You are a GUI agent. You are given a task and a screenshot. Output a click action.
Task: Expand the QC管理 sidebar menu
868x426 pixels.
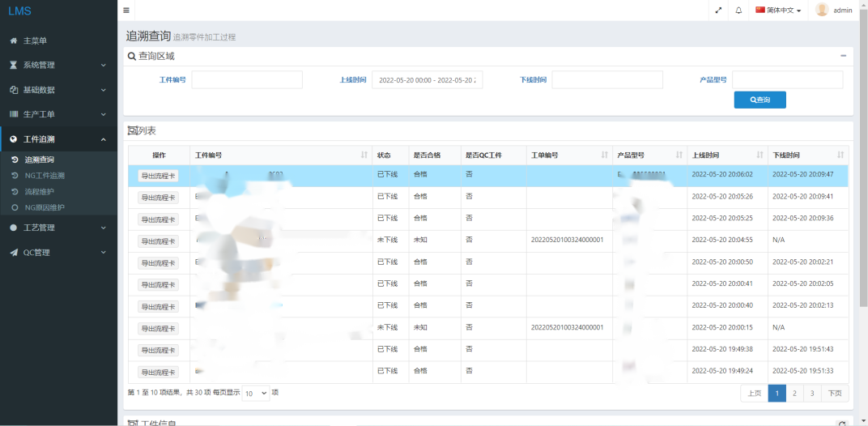(58, 253)
